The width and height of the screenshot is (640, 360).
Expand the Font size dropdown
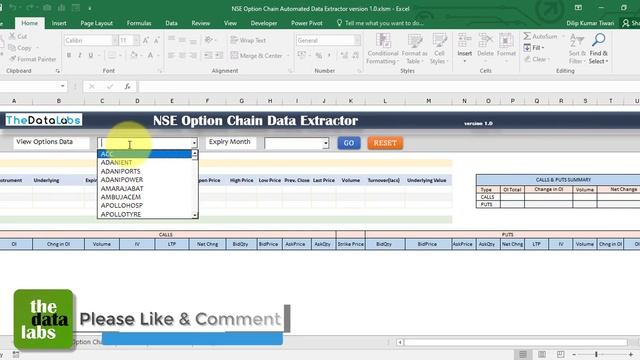click(x=136, y=40)
